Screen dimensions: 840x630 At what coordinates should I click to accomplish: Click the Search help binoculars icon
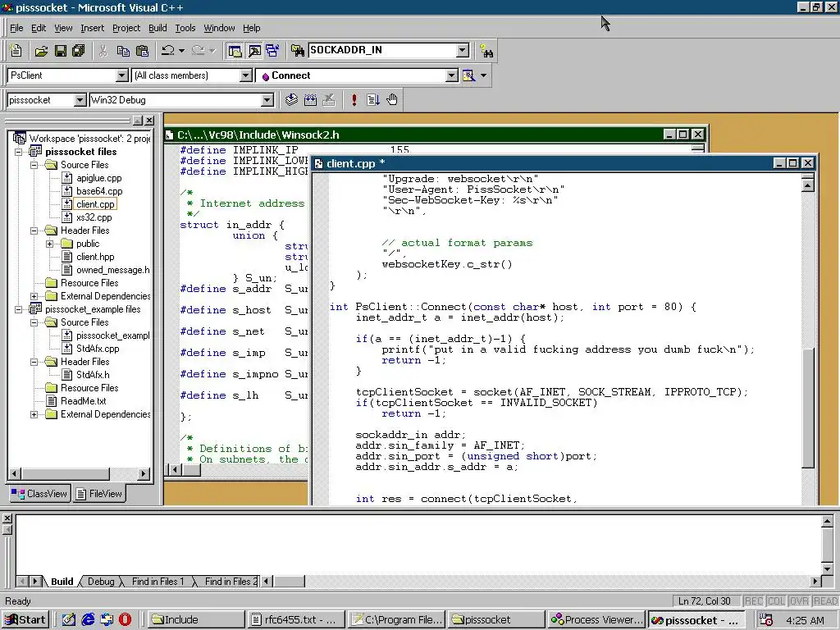click(x=486, y=50)
